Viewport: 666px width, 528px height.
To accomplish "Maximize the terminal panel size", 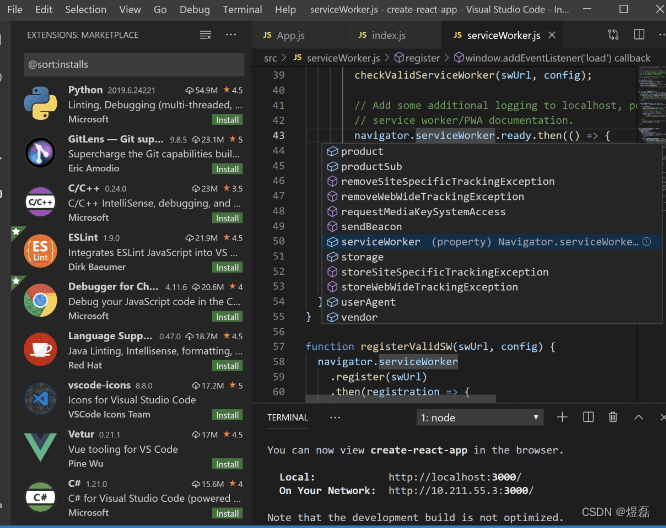I will [x=638, y=418].
